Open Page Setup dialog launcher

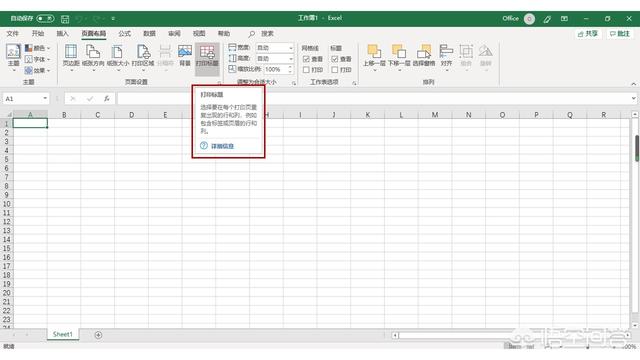click(219, 83)
